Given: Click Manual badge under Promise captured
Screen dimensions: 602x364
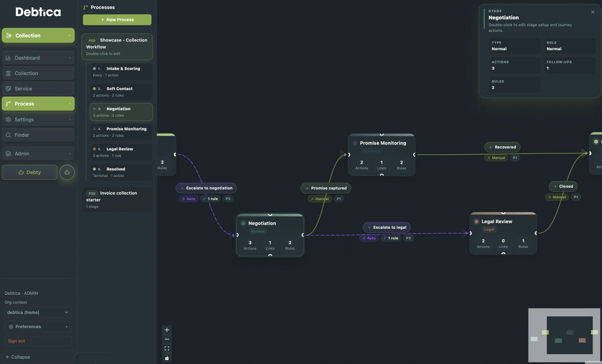Looking at the screenshot, I should [x=320, y=199].
